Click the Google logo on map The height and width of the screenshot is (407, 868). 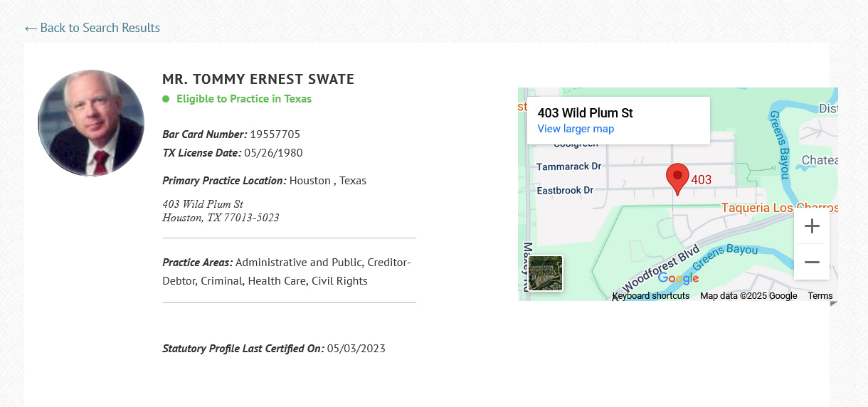coord(678,278)
